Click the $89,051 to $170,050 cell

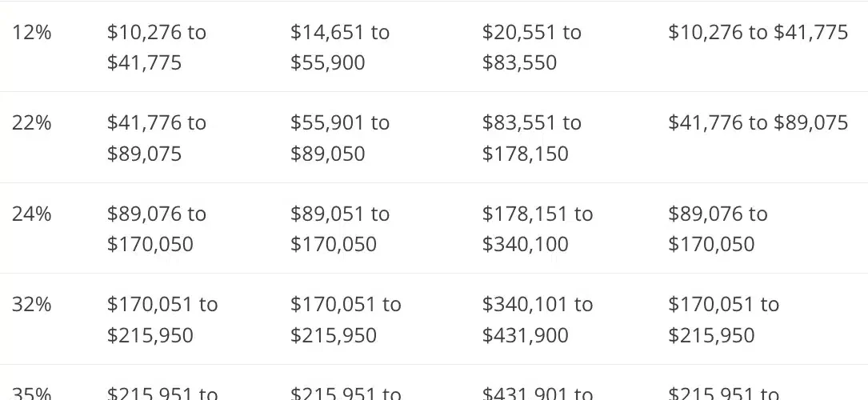point(340,229)
